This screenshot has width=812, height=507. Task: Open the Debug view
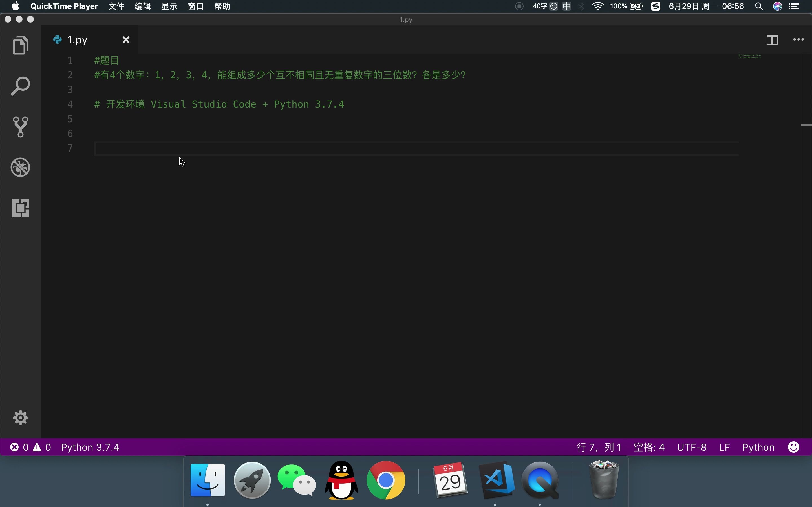(20, 167)
